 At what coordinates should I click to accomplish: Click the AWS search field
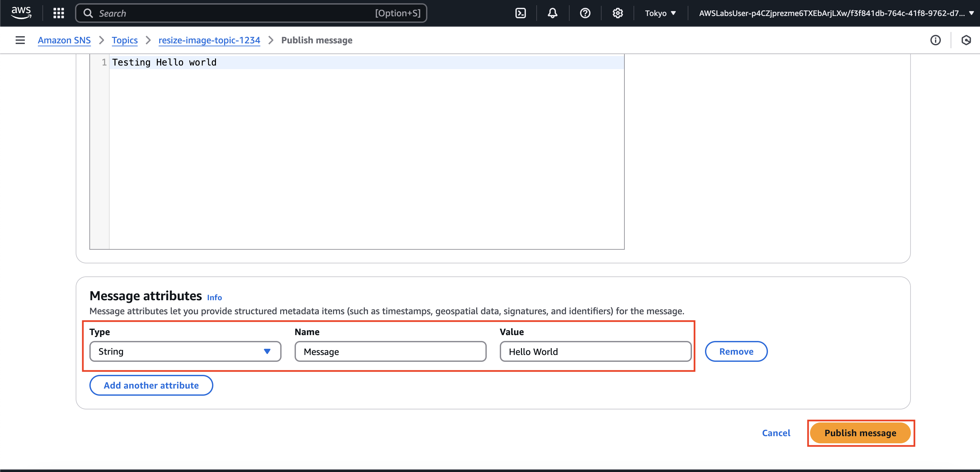(x=251, y=13)
